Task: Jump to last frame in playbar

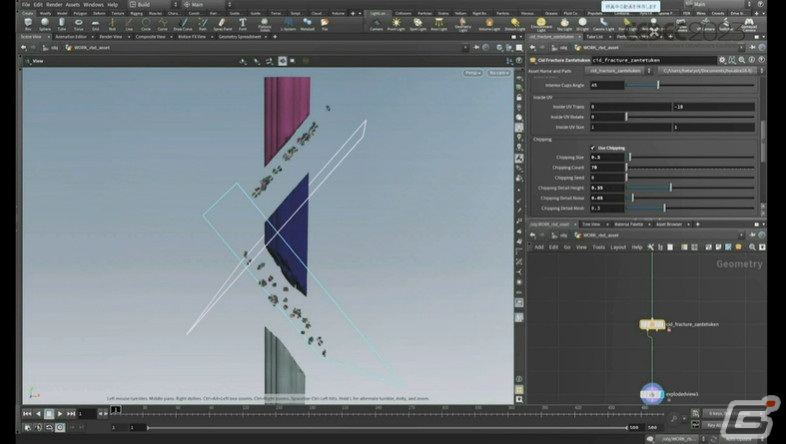Action: tap(71, 414)
